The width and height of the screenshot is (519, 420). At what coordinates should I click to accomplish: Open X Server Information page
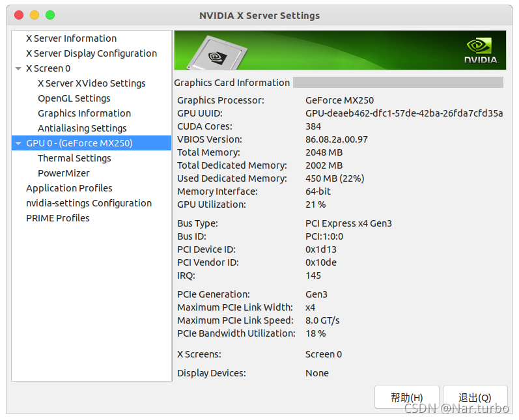click(x=71, y=38)
